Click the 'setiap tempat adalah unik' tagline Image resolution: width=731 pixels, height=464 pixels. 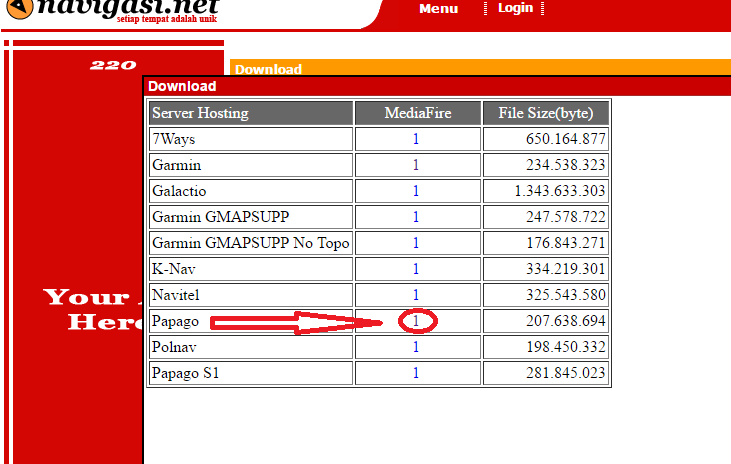point(167,19)
